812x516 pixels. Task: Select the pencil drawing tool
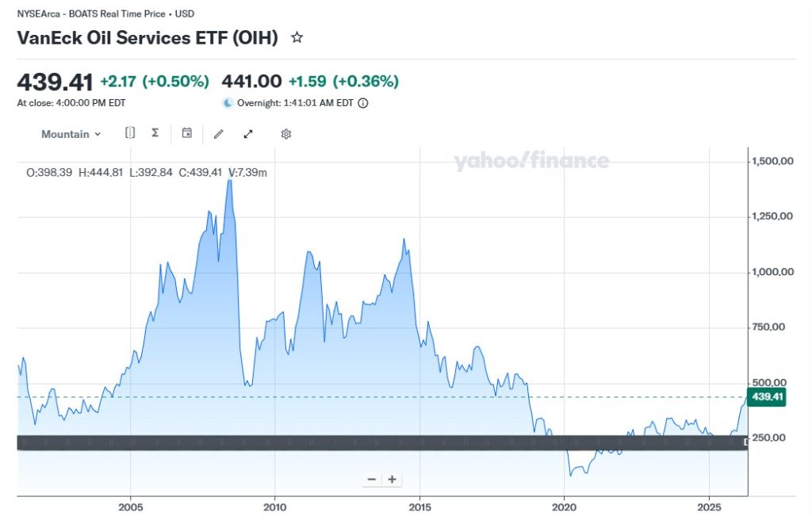pos(219,134)
